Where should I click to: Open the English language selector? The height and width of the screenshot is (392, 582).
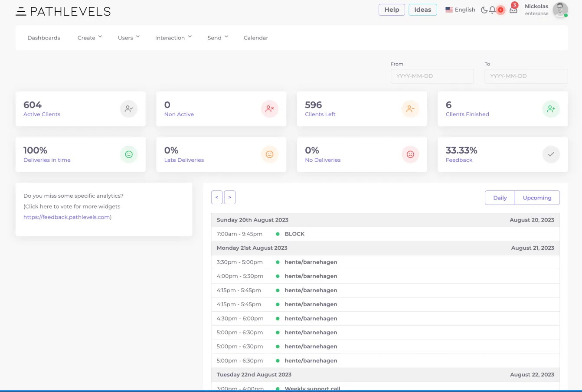pyautogui.click(x=460, y=10)
